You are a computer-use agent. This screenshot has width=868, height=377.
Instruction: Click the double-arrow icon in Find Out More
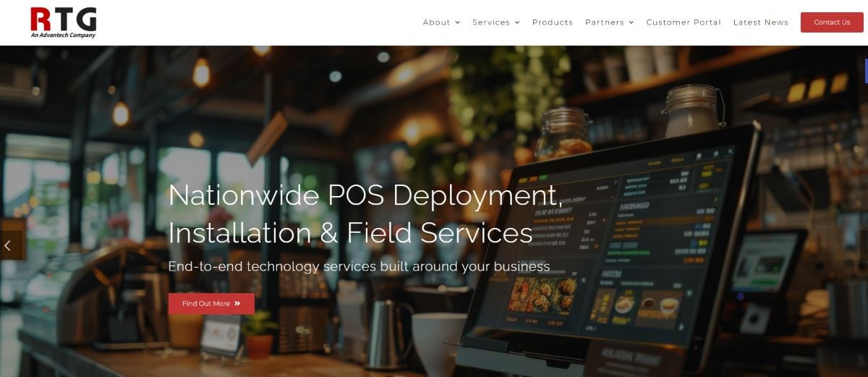237,304
